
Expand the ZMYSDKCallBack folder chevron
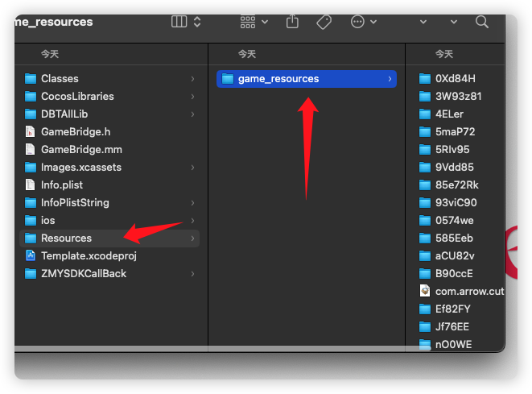pos(192,274)
